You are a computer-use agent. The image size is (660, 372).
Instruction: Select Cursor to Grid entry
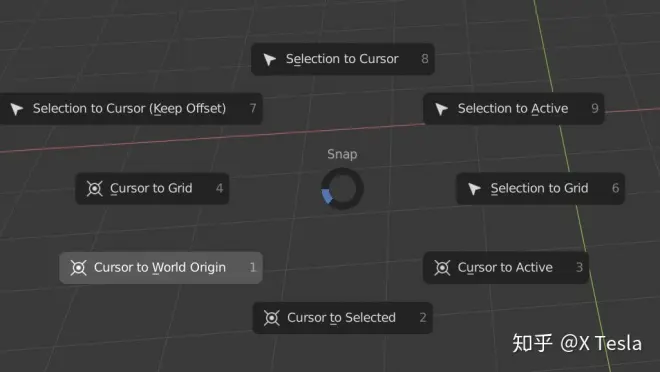click(x=152, y=189)
